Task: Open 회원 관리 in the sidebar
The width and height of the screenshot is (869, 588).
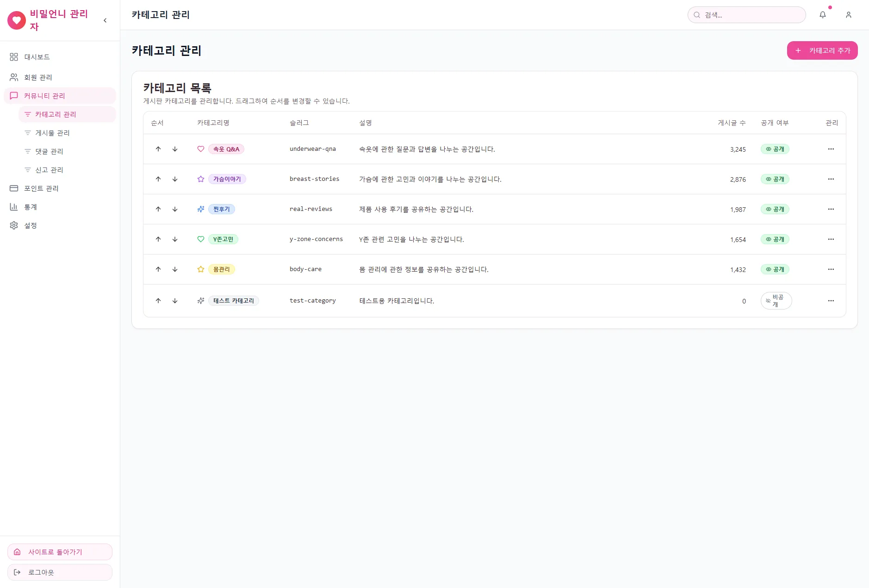Action: [60, 77]
